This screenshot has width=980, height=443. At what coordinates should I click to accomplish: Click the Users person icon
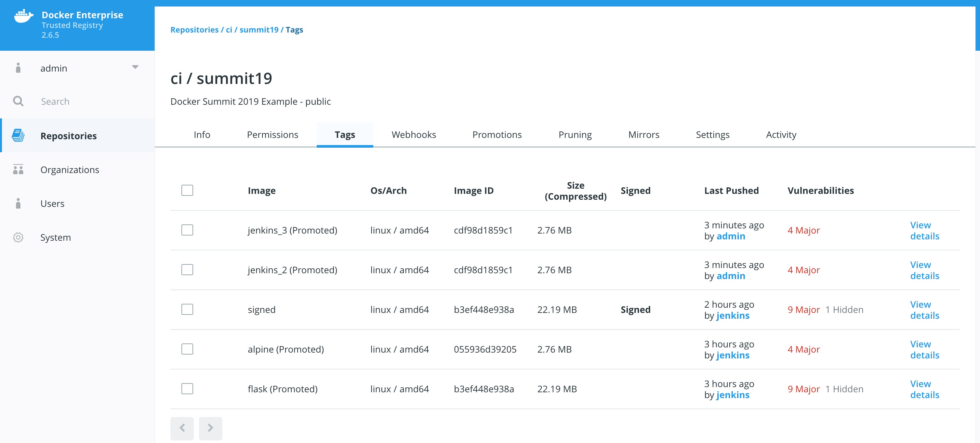(x=18, y=203)
